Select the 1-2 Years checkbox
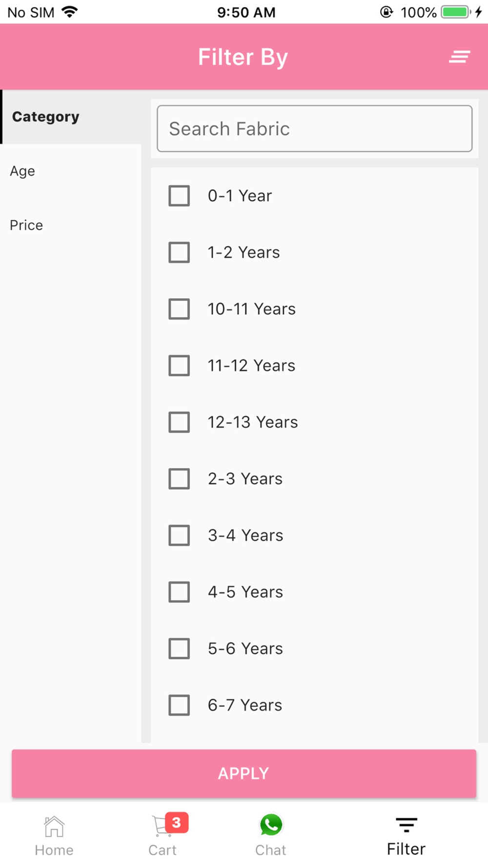 pos(179,252)
